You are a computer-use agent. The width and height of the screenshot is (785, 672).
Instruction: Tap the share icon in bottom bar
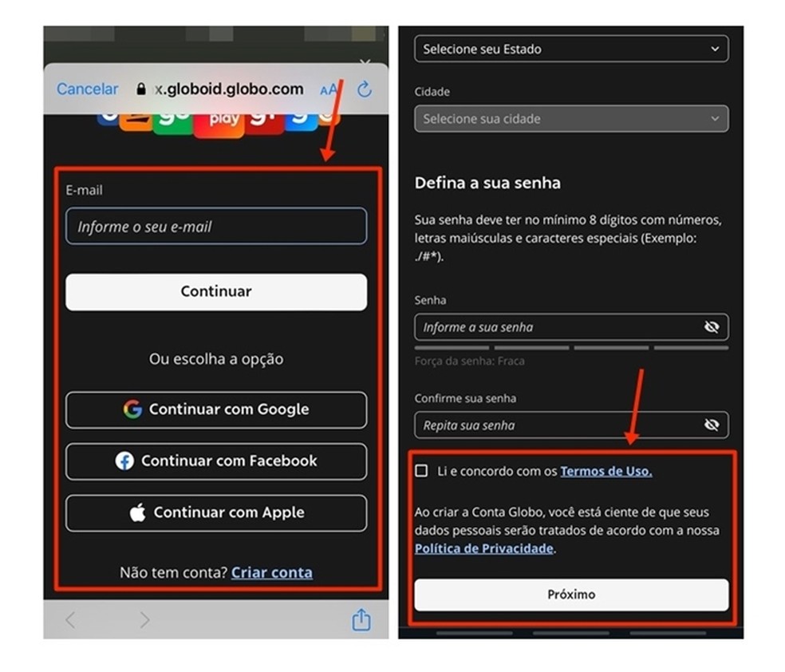pos(361,619)
